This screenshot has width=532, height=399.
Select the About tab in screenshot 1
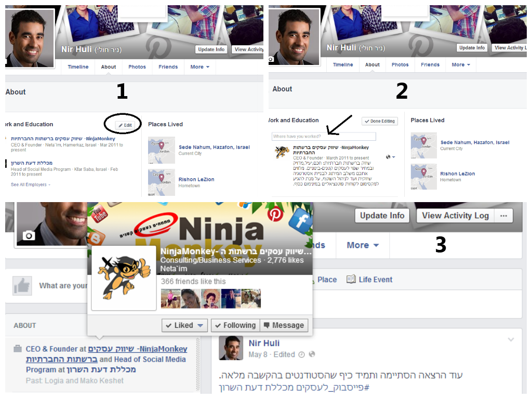click(x=109, y=67)
